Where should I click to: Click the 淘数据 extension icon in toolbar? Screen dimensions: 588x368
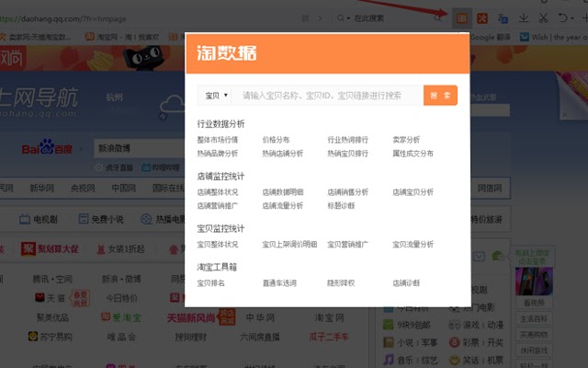pos(461,18)
